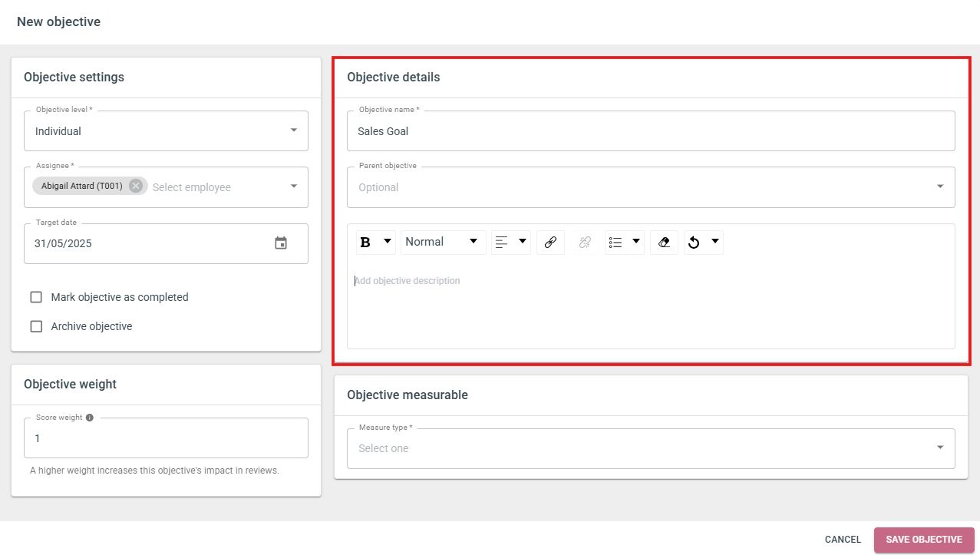The width and height of the screenshot is (980, 555).
Task: Clear formatting with the eraser icon
Action: click(664, 243)
